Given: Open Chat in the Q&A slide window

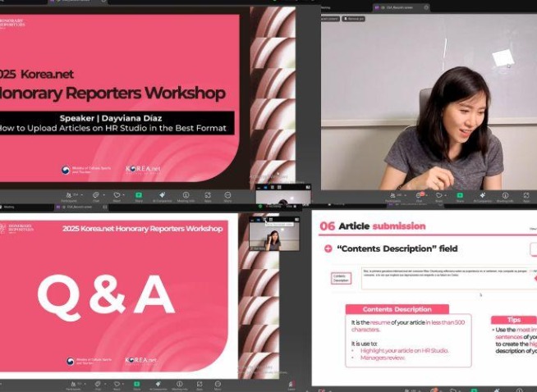Looking at the screenshot, I should [x=98, y=385].
